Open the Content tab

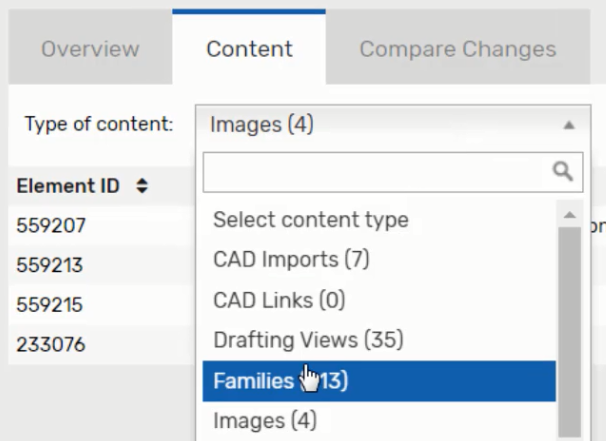(x=249, y=48)
